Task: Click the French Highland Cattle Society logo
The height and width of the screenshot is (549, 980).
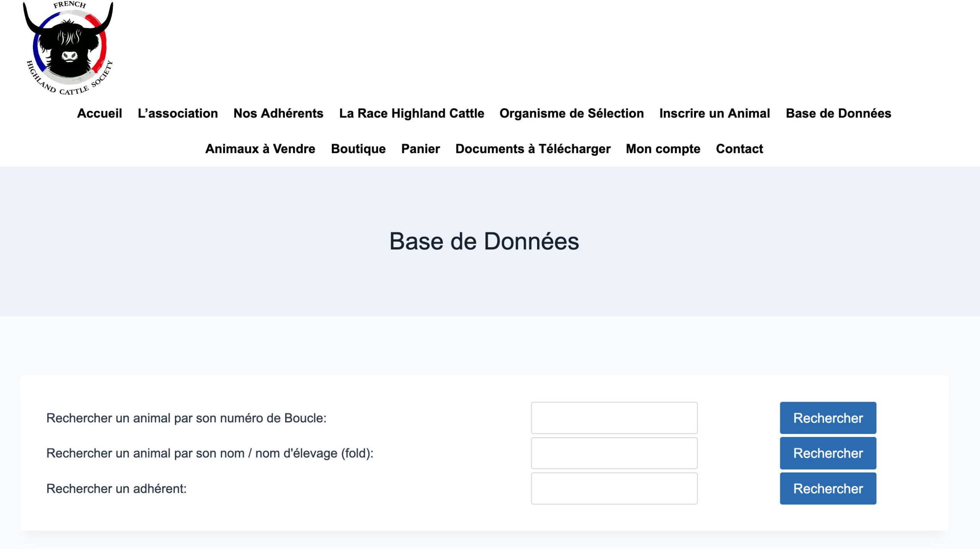Action: [68, 48]
